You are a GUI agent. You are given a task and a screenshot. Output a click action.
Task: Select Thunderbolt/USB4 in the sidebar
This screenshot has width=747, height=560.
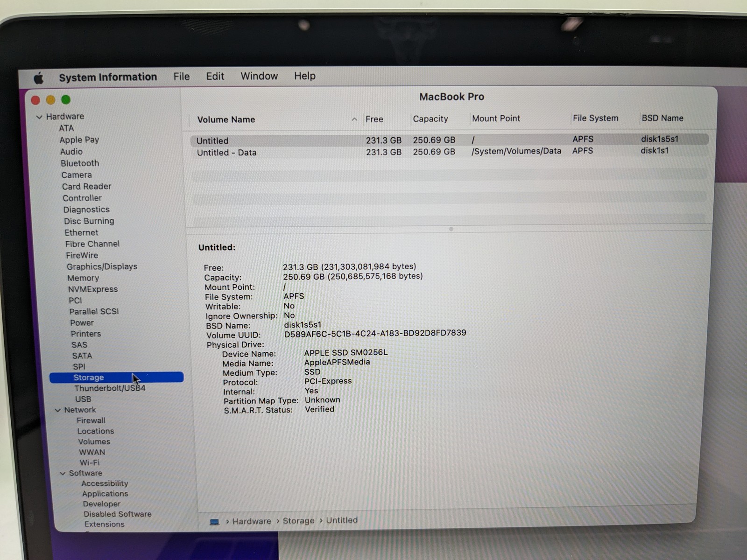(x=110, y=388)
